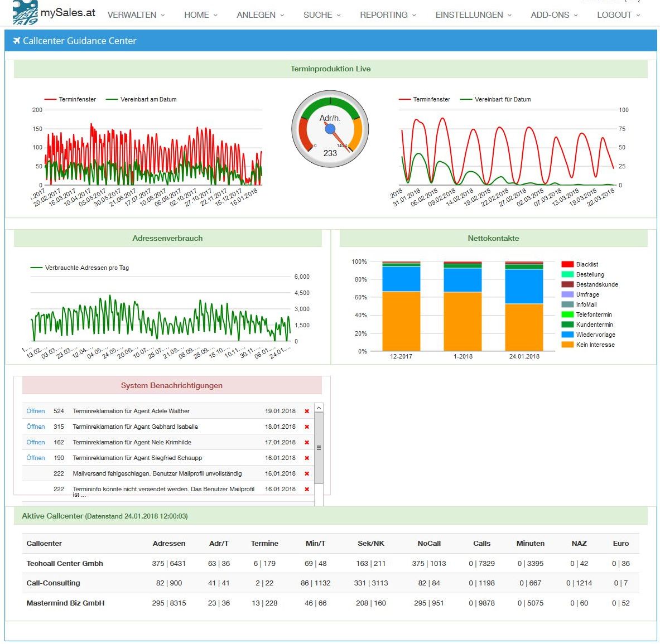660x644 pixels.
Task: Remove the Nele Krimhilde notification via red X
Action: point(307,443)
